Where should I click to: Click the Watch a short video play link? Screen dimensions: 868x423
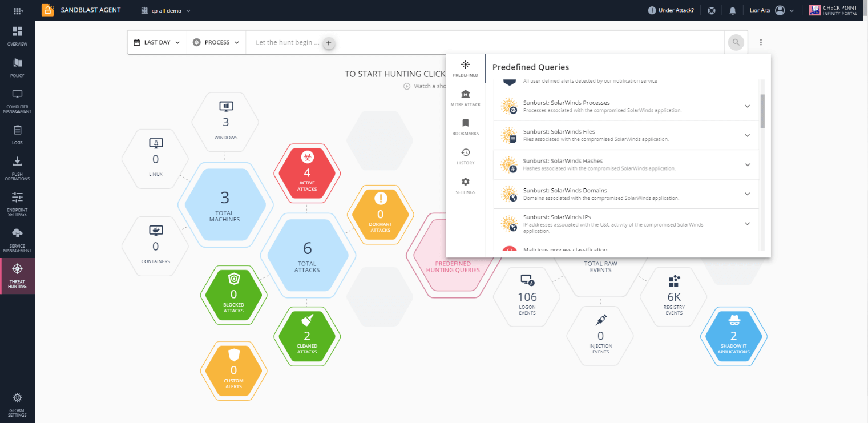(x=425, y=86)
